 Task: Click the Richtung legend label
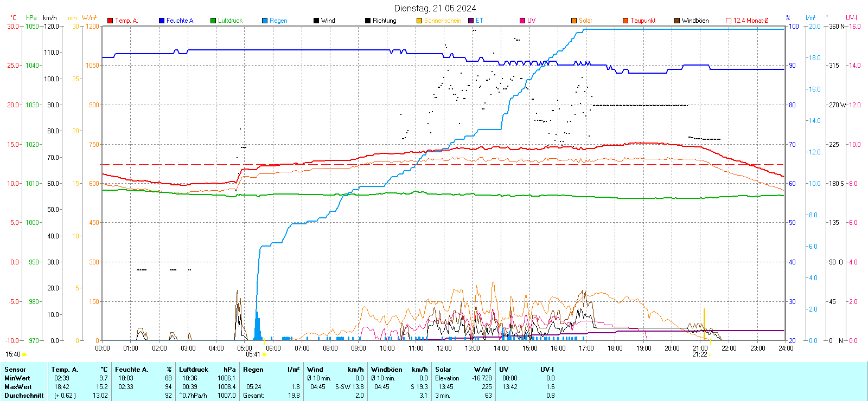tap(384, 21)
